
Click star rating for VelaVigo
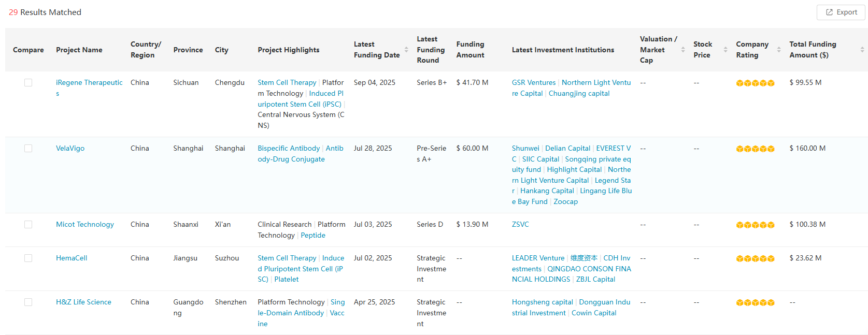[x=755, y=149]
